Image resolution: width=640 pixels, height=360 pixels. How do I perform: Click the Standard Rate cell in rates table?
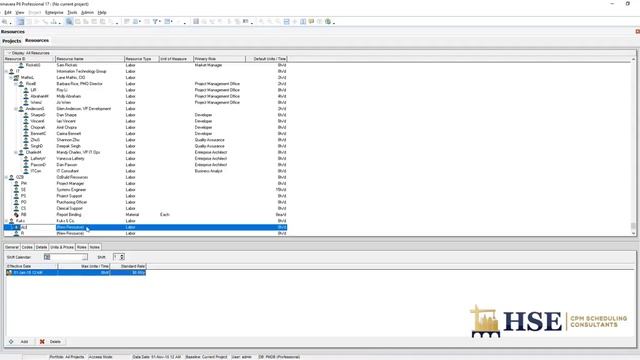point(128,272)
